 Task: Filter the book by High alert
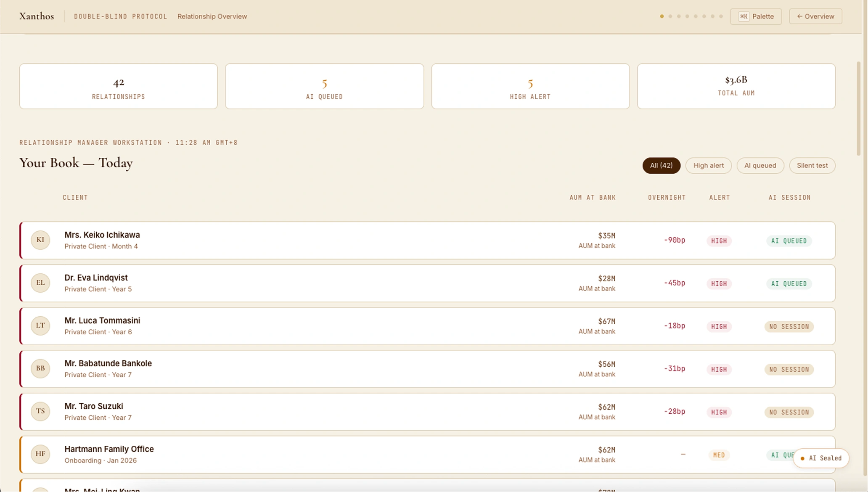coord(708,165)
